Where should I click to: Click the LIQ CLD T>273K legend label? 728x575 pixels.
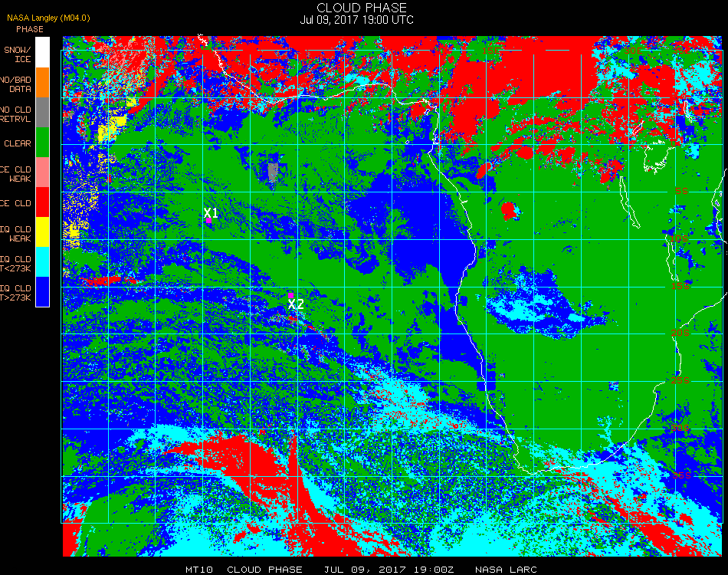pyautogui.click(x=15, y=293)
